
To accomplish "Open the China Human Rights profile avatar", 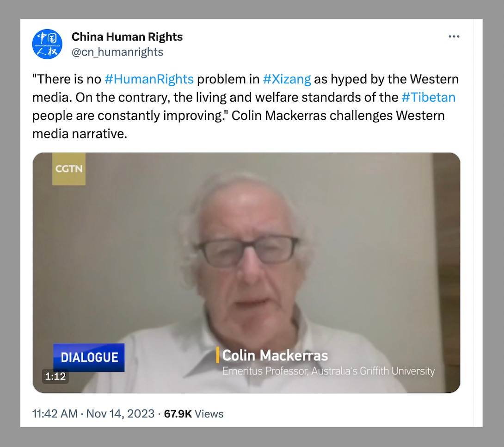I will click(x=47, y=44).
